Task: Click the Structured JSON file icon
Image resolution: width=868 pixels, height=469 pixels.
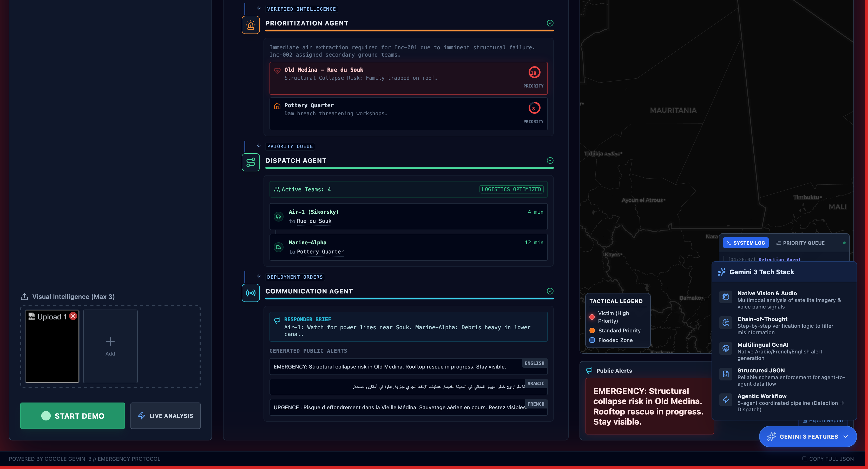Action: coord(726,374)
